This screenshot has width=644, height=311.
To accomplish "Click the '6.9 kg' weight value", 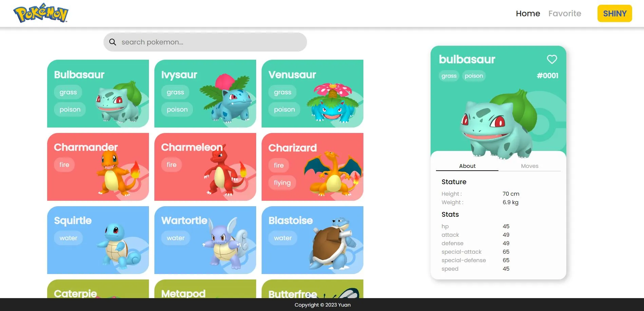I will [x=510, y=202].
